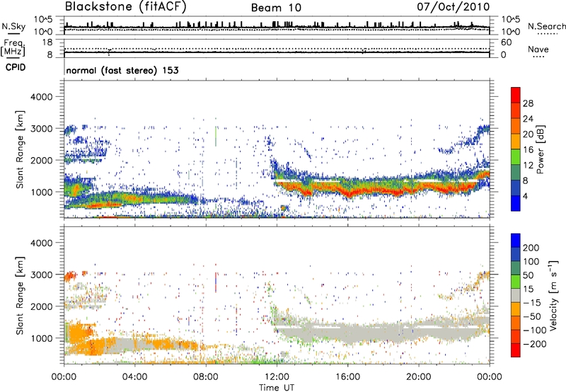The width and height of the screenshot is (566, 392).
Task: Click the "Power [dB]" colorbar title
Action: point(540,149)
